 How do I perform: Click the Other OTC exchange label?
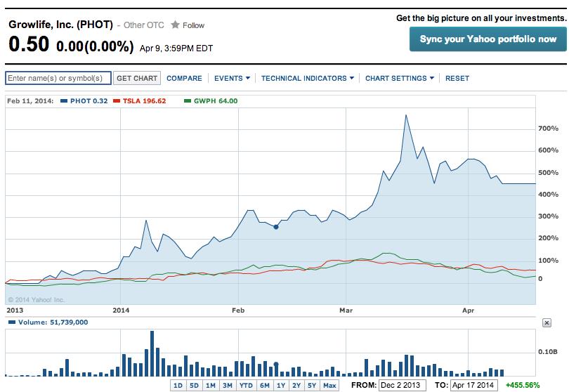[x=144, y=25]
